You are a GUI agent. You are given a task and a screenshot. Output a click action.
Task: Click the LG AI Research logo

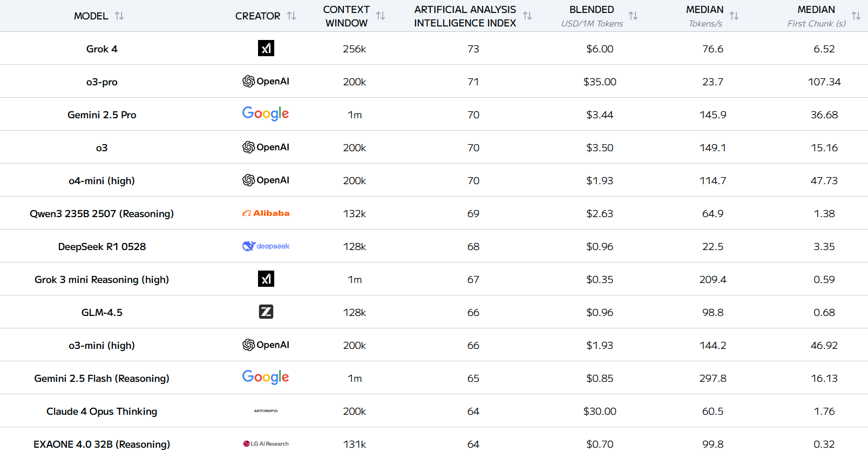266,444
